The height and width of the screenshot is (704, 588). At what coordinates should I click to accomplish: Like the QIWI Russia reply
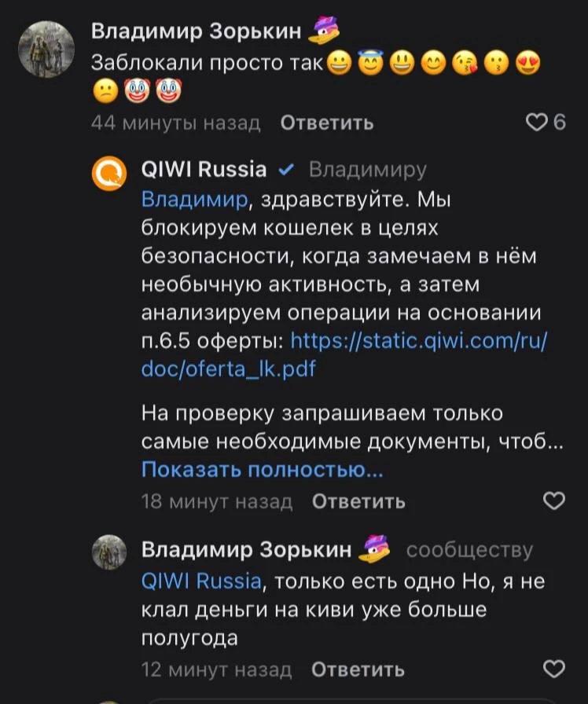(x=555, y=500)
